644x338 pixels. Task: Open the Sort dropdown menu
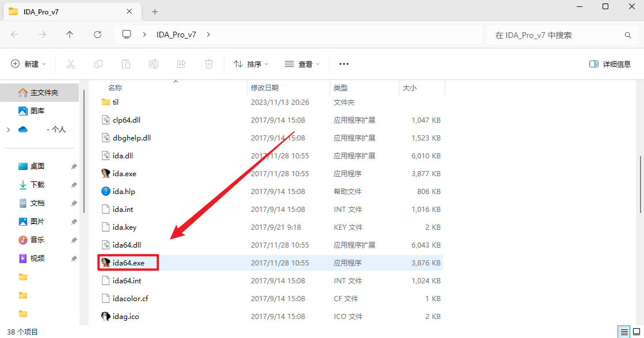(x=251, y=64)
